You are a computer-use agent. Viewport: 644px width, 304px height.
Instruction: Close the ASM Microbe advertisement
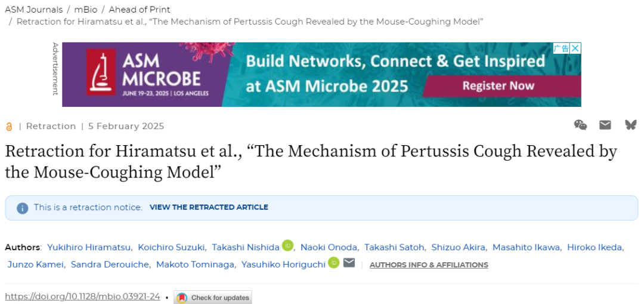tap(576, 48)
